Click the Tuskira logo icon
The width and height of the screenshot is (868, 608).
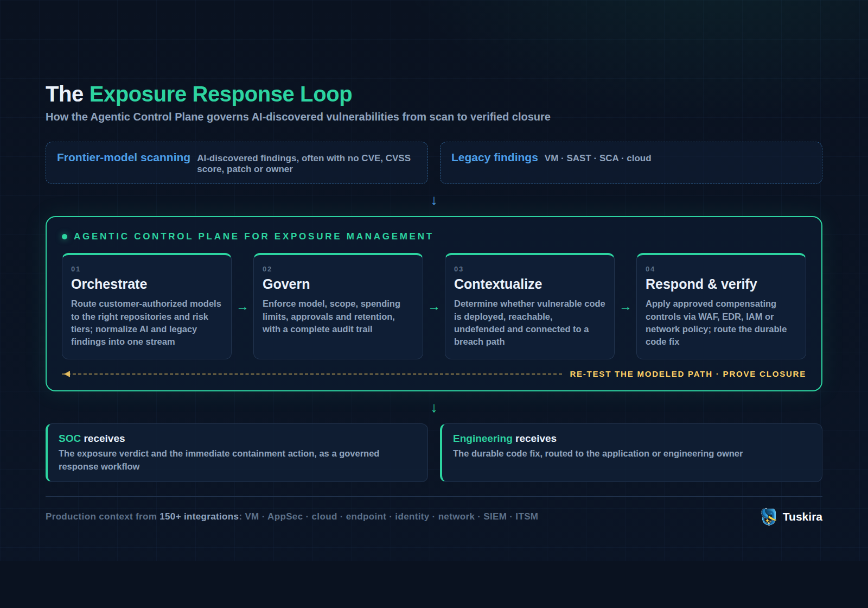click(769, 517)
